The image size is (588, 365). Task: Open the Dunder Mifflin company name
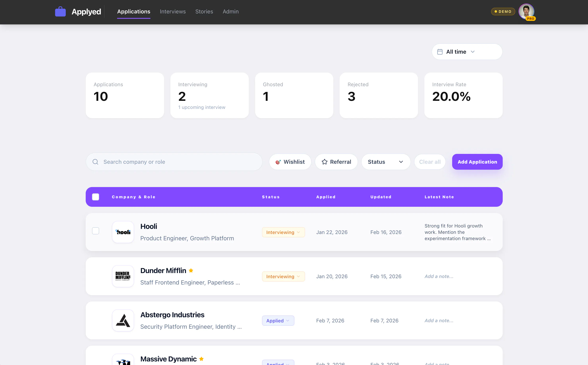(163, 270)
